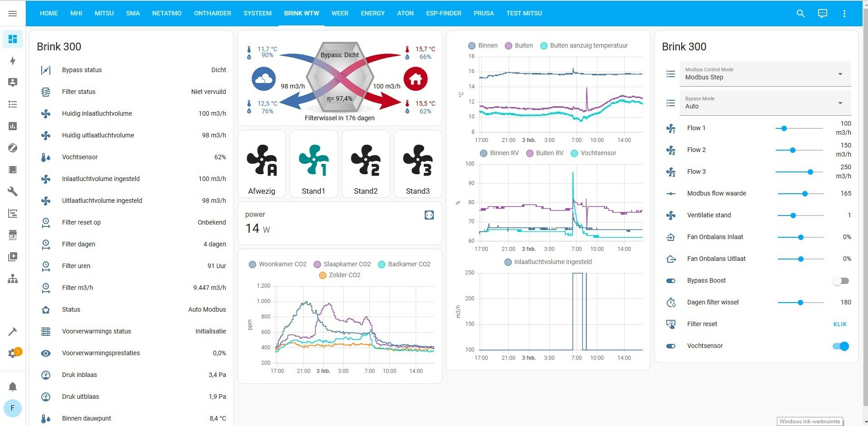Adjust the Dagen filter wissel slider
The image size is (868, 426).
point(800,303)
